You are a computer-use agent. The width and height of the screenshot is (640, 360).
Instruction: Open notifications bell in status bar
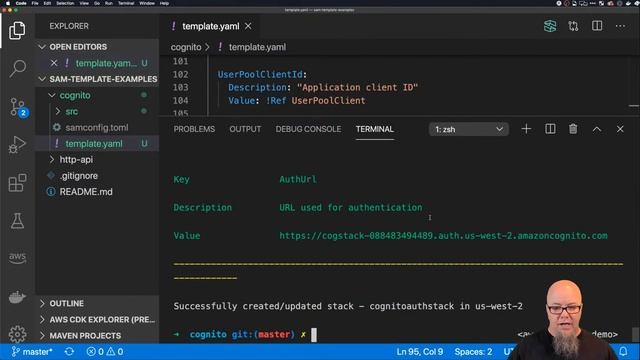[623, 351]
